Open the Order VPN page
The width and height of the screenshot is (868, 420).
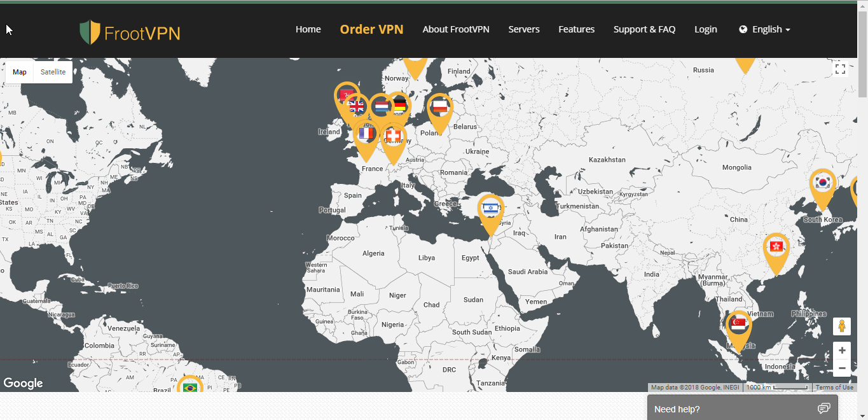pyautogui.click(x=371, y=29)
